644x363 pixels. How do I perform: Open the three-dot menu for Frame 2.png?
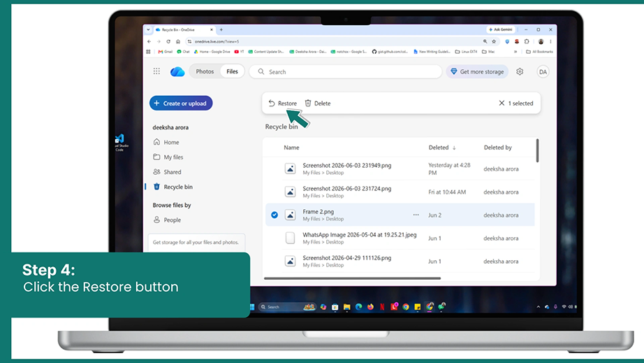coord(416,215)
